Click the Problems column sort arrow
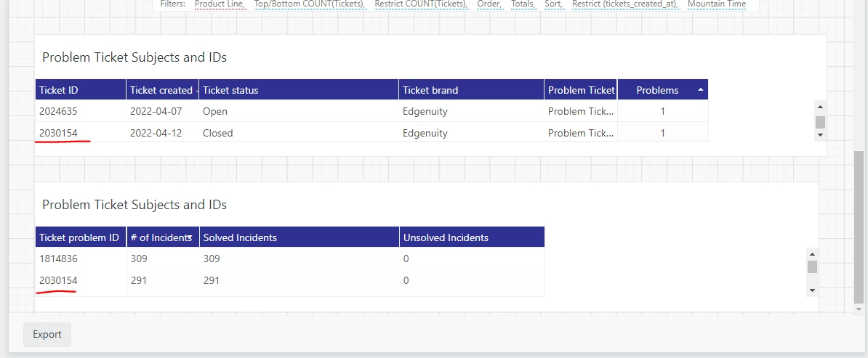 pos(701,89)
